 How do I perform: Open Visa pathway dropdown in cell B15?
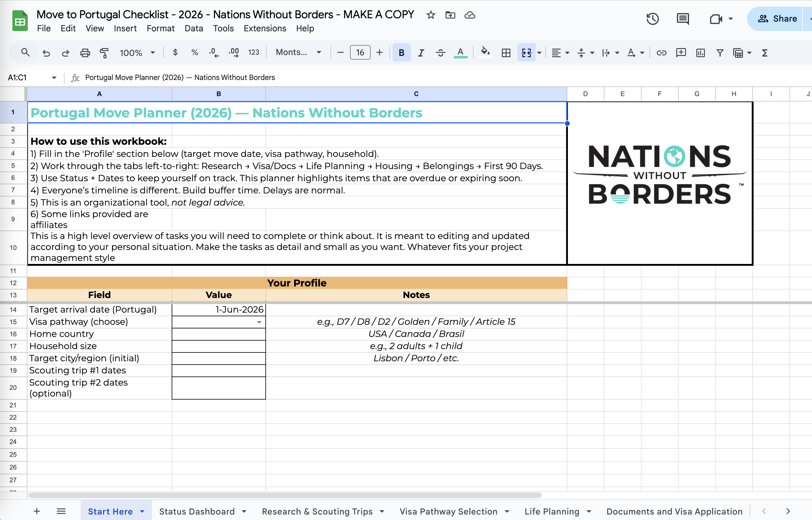click(x=259, y=322)
